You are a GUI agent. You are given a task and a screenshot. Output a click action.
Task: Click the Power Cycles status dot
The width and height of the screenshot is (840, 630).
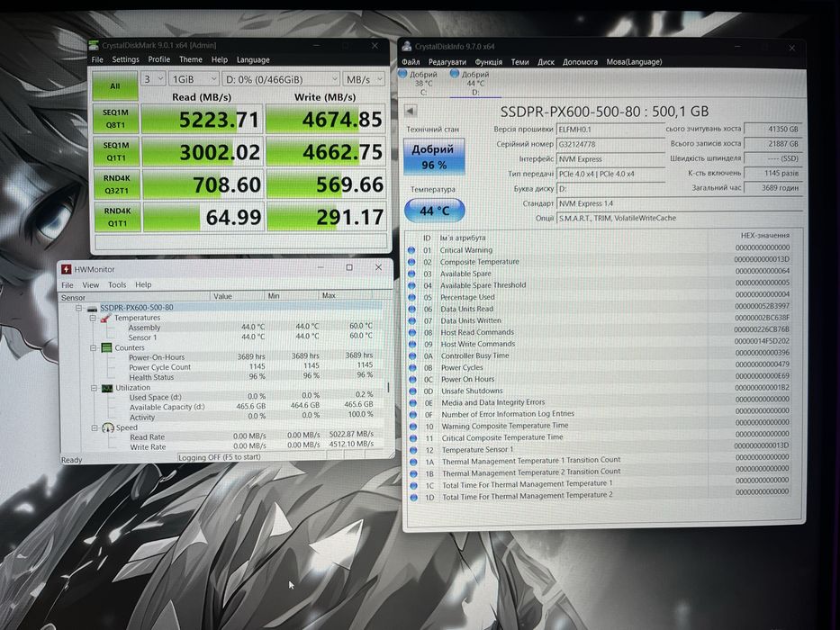coord(412,367)
